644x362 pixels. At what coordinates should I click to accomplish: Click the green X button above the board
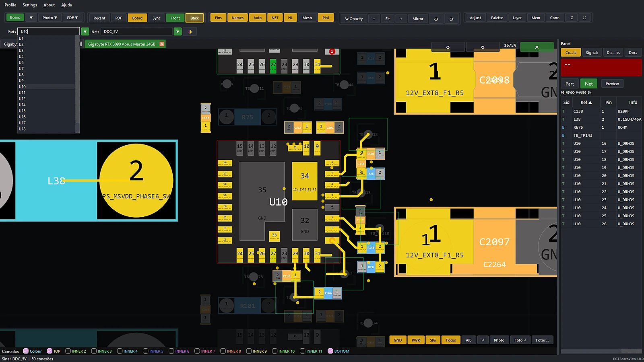click(x=537, y=47)
